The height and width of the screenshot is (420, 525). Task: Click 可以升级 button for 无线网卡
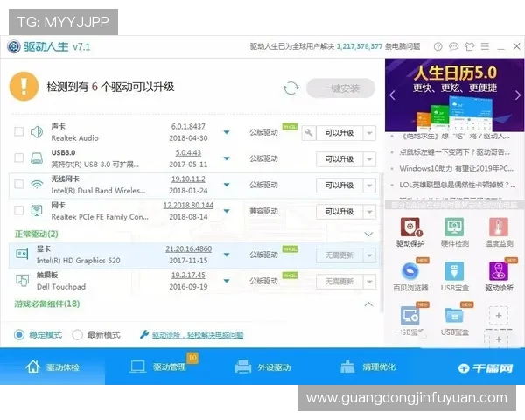tap(339, 185)
